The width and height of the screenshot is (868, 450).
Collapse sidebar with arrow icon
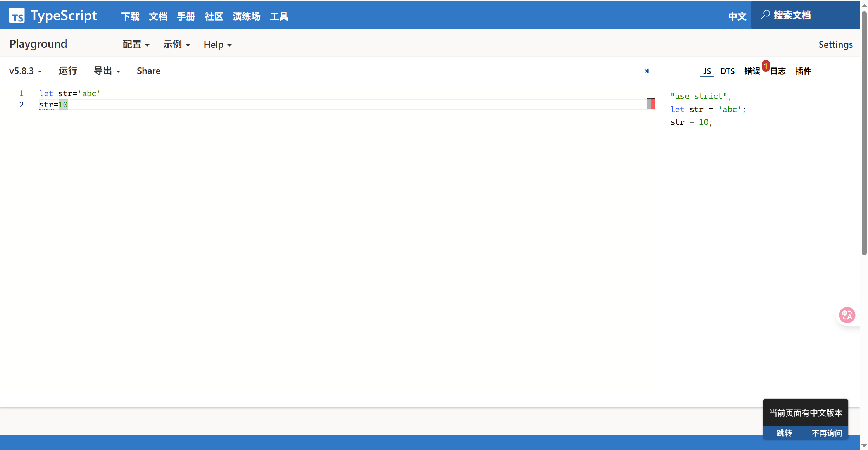[x=645, y=71]
